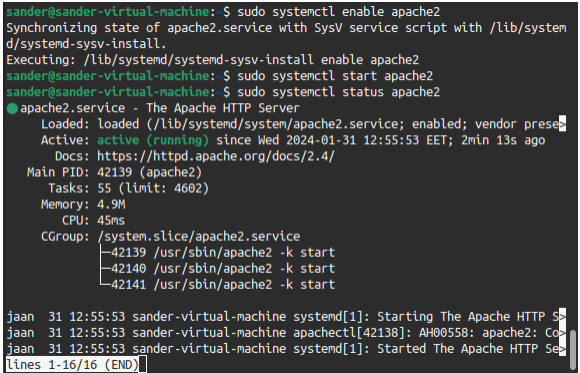Click the green active status dot

point(12,108)
